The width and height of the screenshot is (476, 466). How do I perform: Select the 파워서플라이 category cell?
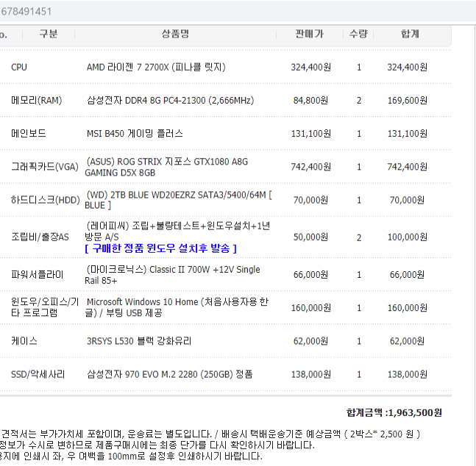pyautogui.click(x=38, y=275)
